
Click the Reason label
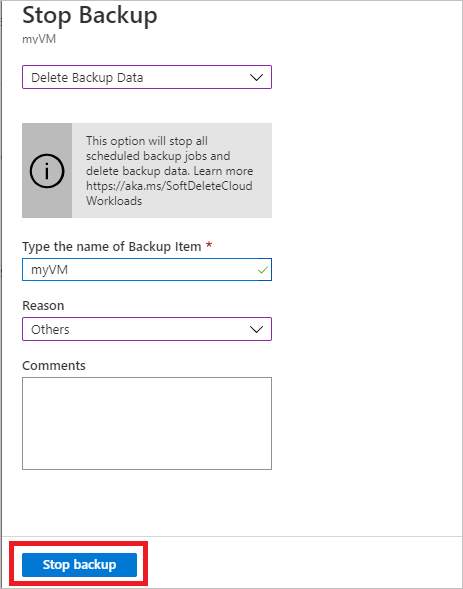point(43,305)
